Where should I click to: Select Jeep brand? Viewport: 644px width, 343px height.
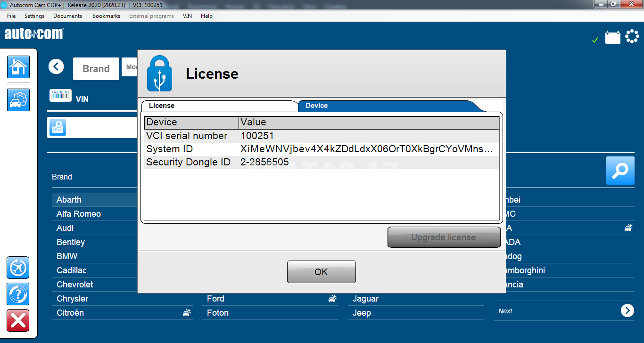coord(362,313)
